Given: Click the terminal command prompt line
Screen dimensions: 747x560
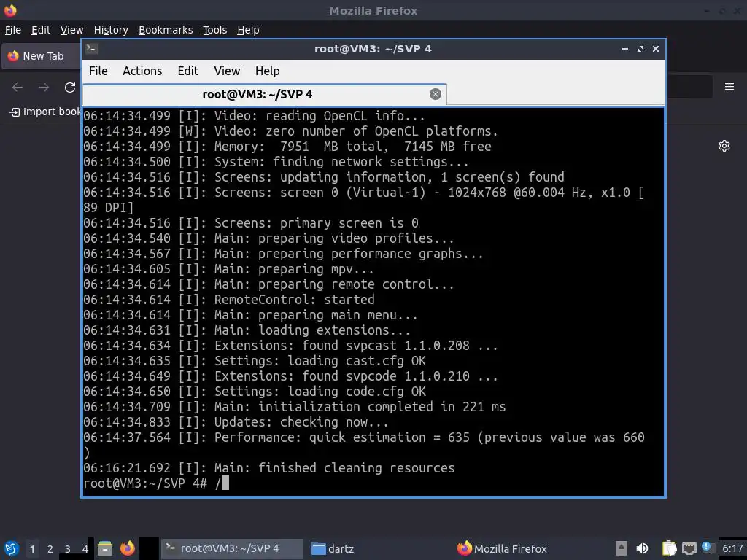Looking at the screenshot, I should (156, 483).
